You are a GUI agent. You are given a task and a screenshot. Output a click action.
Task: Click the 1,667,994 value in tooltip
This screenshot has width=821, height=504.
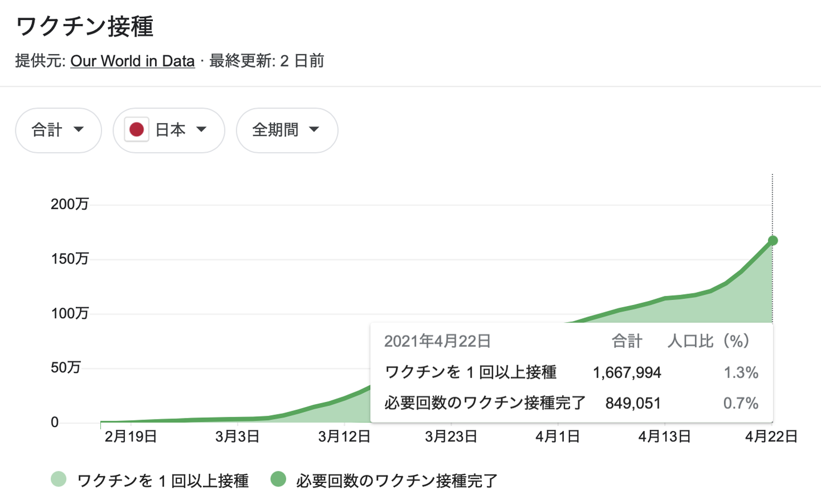click(627, 373)
